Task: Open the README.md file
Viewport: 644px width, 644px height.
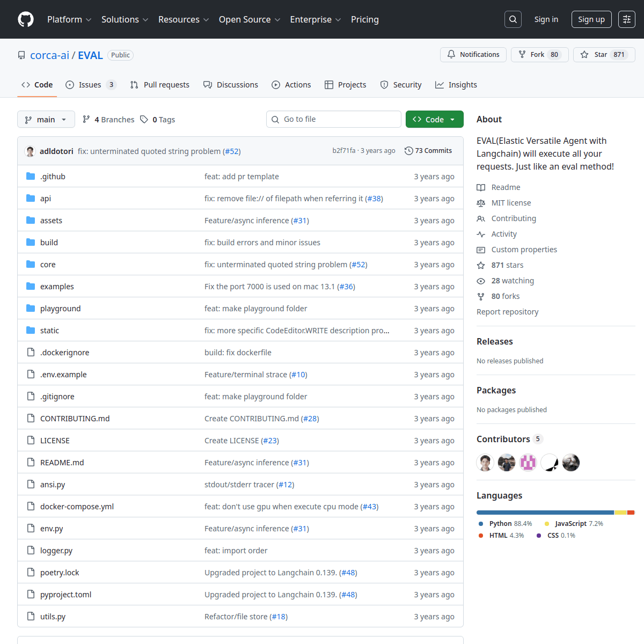Action: tap(62, 463)
